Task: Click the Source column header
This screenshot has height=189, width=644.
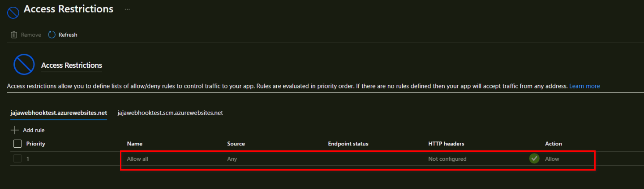Action: 236,144
